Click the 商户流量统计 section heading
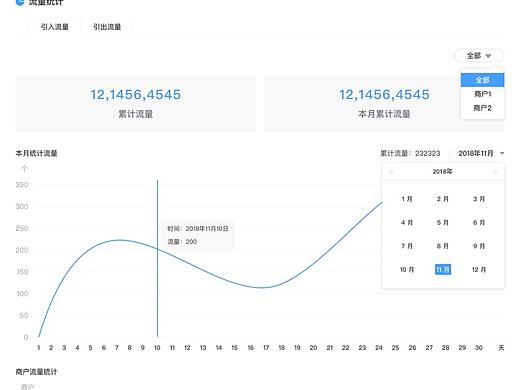 click(x=36, y=372)
